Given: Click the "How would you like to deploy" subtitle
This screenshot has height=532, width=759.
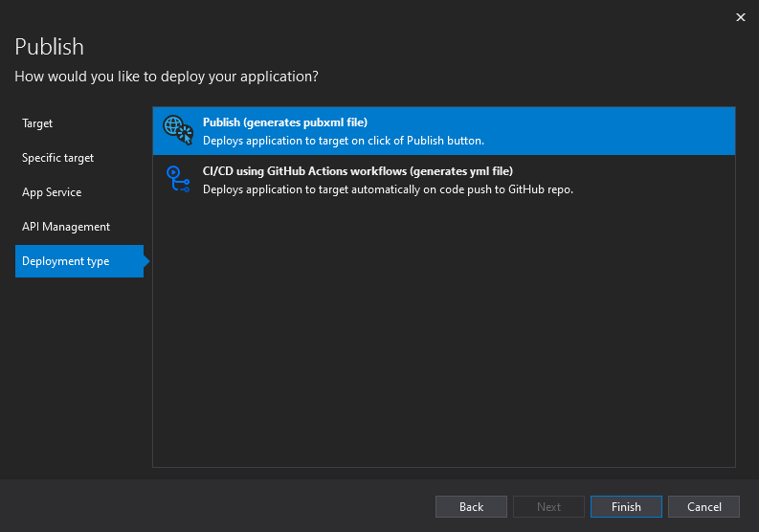Looking at the screenshot, I should pos(167,76).
